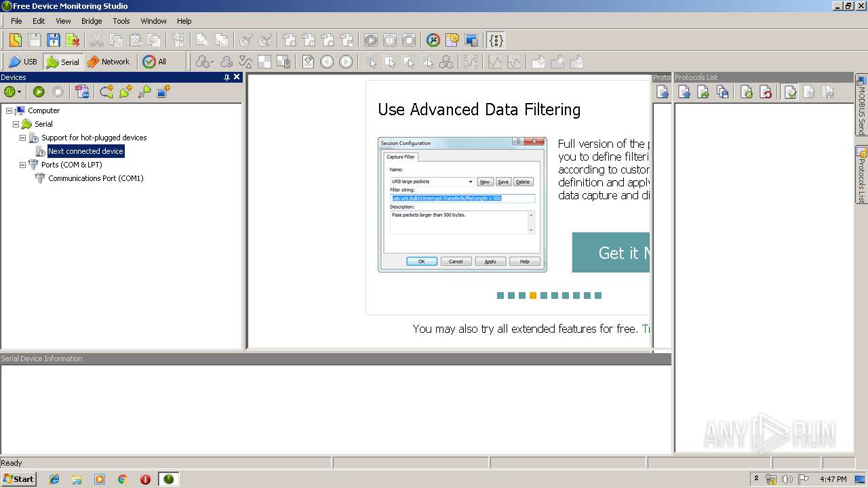Open the Window menu
Screen dimensions: 868x488
coord(153,21)
